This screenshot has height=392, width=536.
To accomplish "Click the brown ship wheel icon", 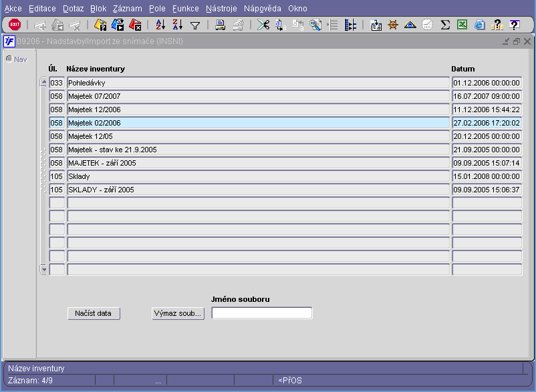I will tap(393, 25).
